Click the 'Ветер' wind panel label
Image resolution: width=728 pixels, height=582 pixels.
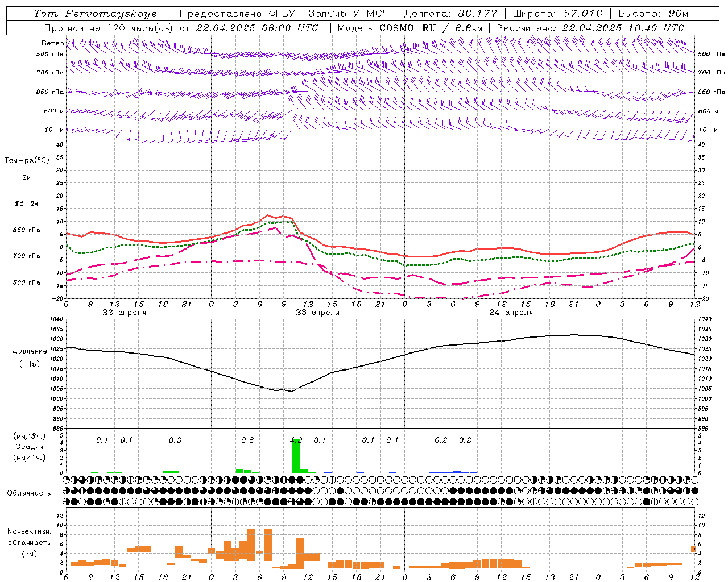coord(53,43)
